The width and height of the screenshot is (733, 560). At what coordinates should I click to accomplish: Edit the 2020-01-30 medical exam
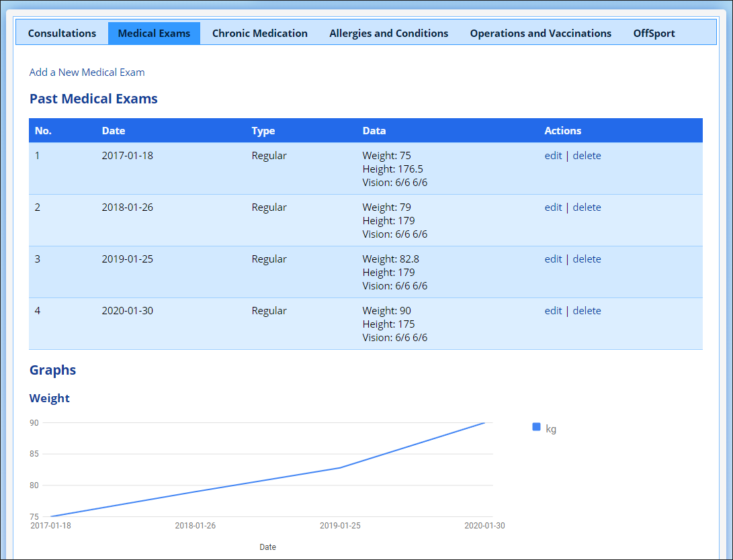click(553, 311)
